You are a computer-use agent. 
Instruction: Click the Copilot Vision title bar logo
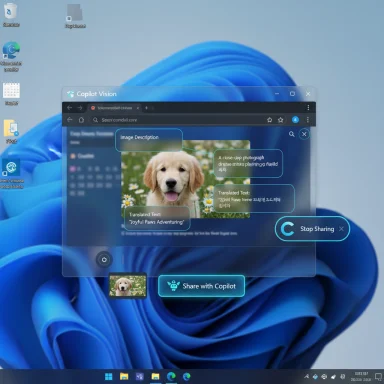point(70,94)
